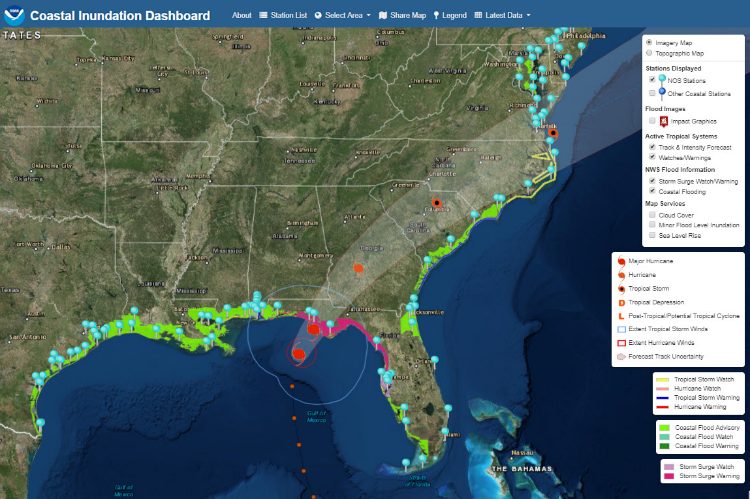Click the Storm Surge Watch purple swatch
Image resolution: width=750 pixels, height=499 pixels.
coord(669,466)
